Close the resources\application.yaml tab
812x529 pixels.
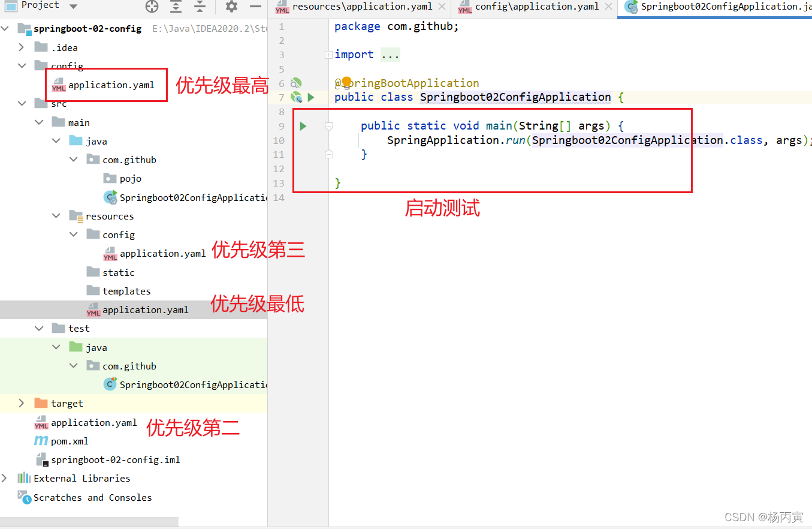click(x=442, y=7)
